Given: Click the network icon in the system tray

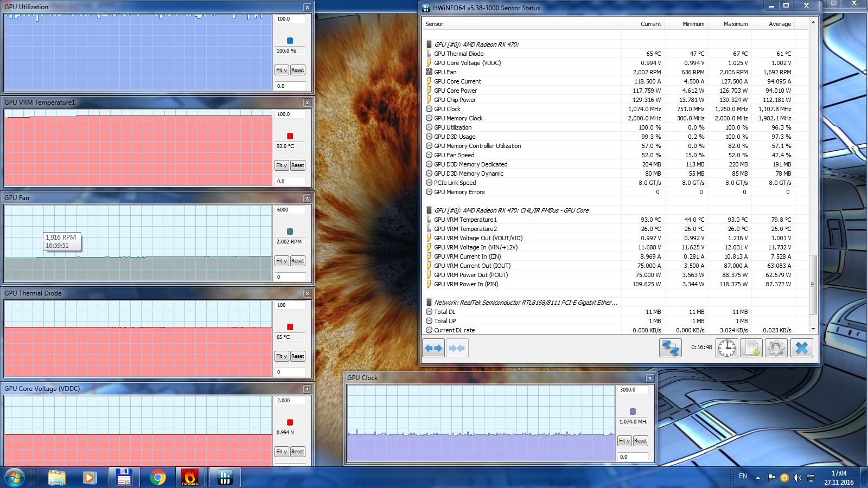Looking at the screenshot, I should tap(810, 478).
